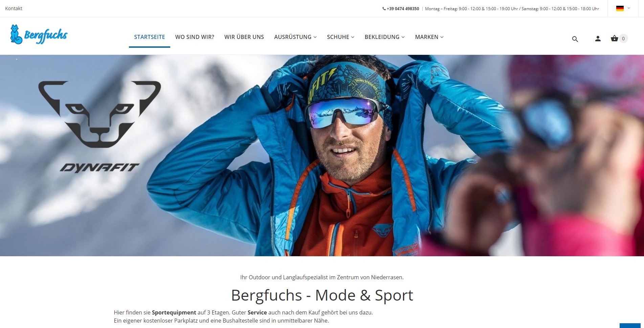644x328 pixels.
Task: Expand the language selector arrow
Action: tap(629, 8)
